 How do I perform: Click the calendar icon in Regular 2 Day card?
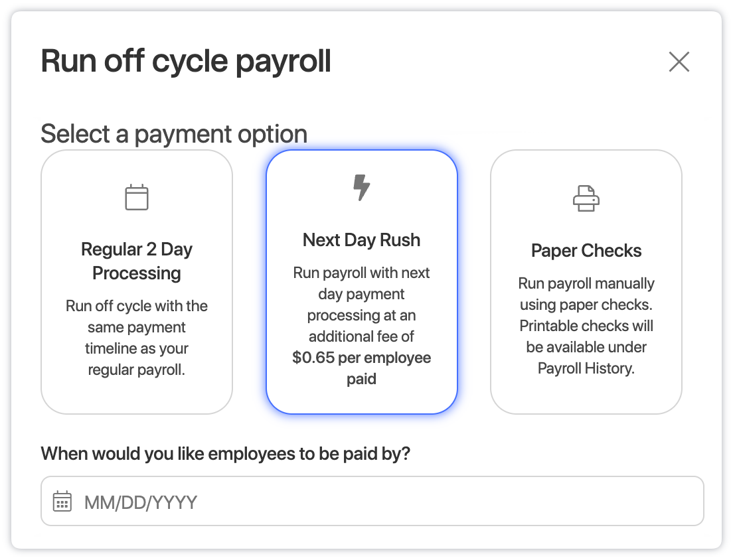point(137,198)
